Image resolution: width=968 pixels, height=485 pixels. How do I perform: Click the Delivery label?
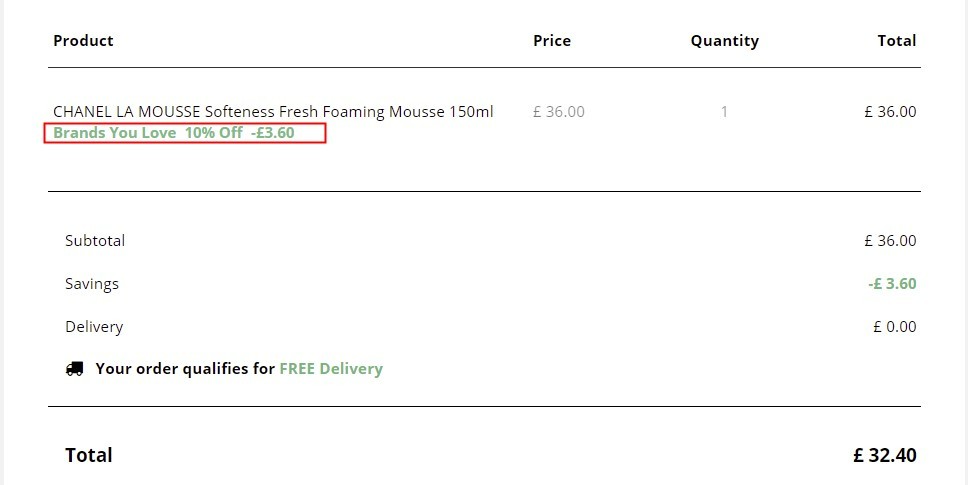[94, 326]
